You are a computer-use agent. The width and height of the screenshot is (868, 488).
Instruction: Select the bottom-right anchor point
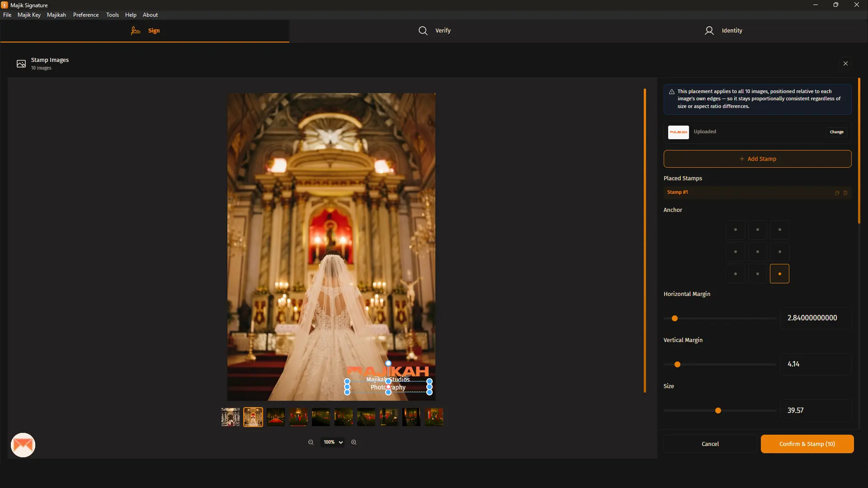pos(780,274)
